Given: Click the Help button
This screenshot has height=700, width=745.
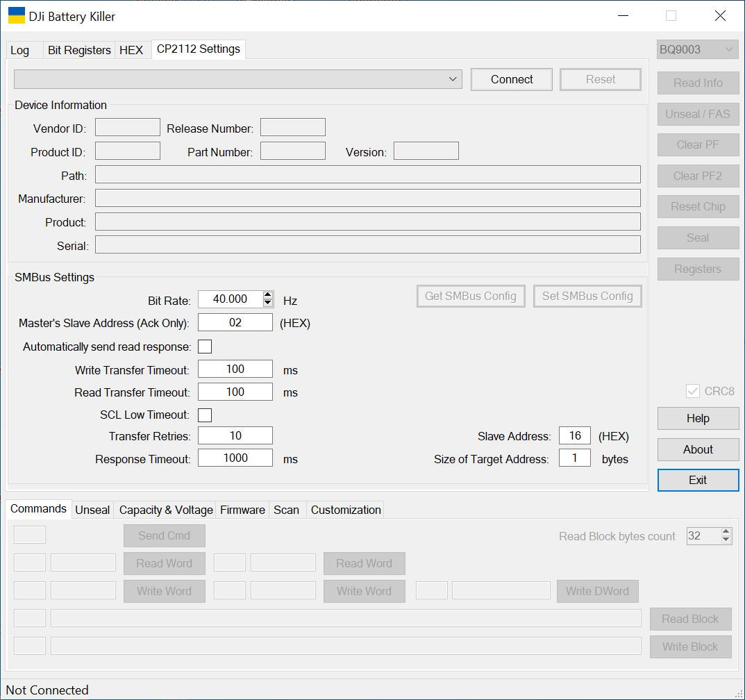Looking at the screenshot, I should [x=698, y=418].
